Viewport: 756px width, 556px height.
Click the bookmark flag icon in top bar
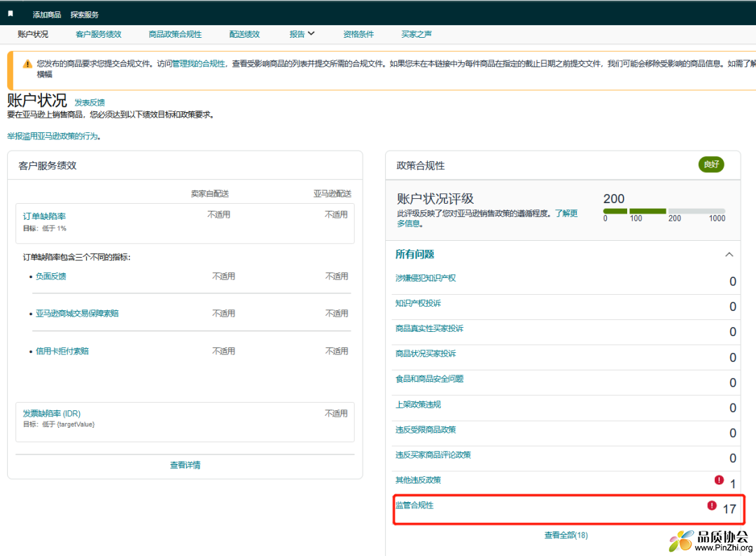[x=10, y=14]
